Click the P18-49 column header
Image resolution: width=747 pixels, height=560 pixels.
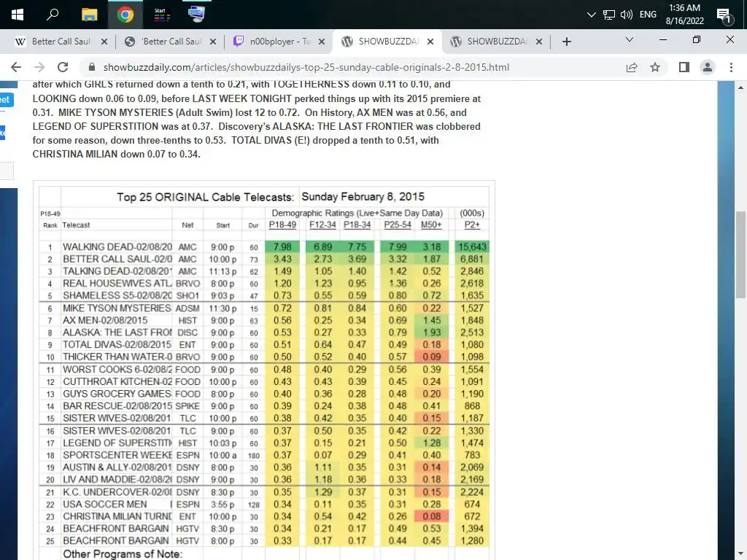282,225
